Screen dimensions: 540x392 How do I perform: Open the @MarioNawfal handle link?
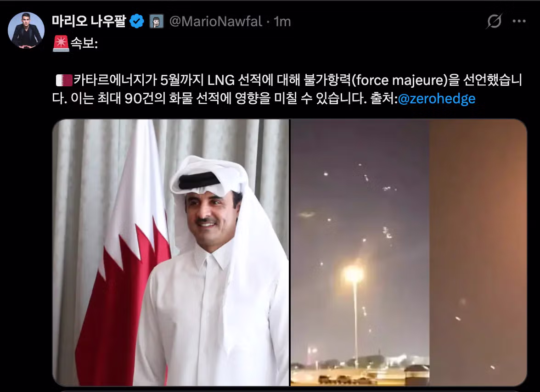[x=216, y=22]
